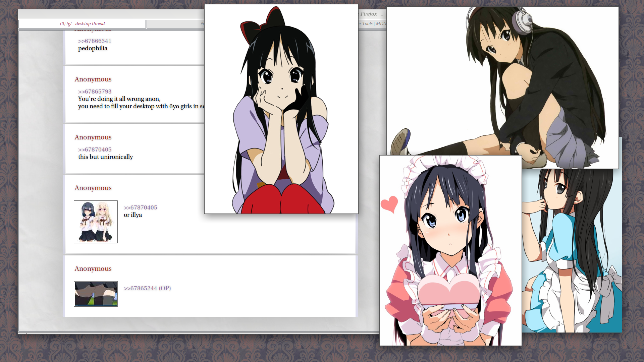
Task: Switch to the "/g/ - desktop thread" tab
Action: tap(82, 24)
